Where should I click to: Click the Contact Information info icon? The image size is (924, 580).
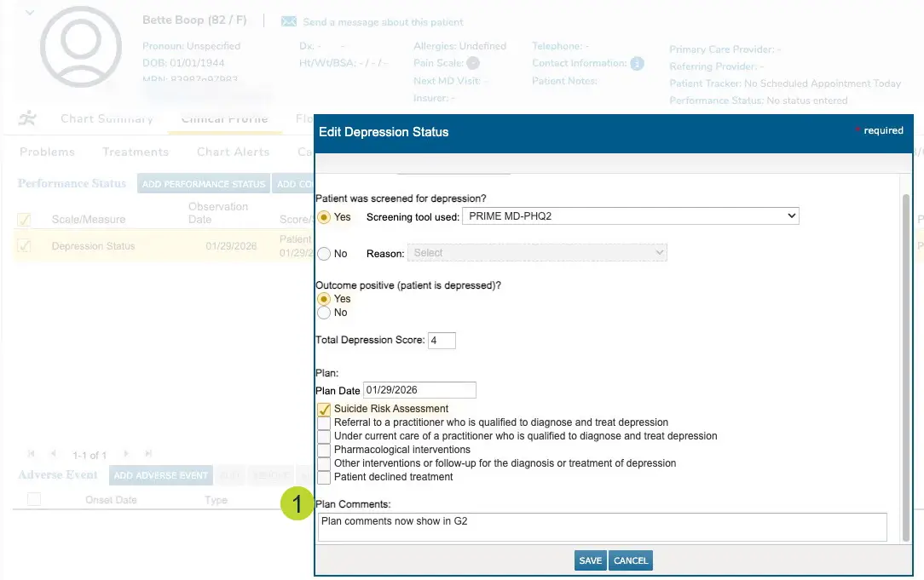point(637,63)
